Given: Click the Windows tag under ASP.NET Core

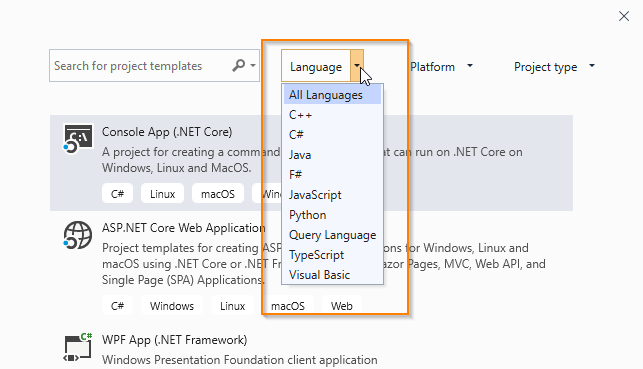Looking at the screenshot, I should (x=172, y=305).
